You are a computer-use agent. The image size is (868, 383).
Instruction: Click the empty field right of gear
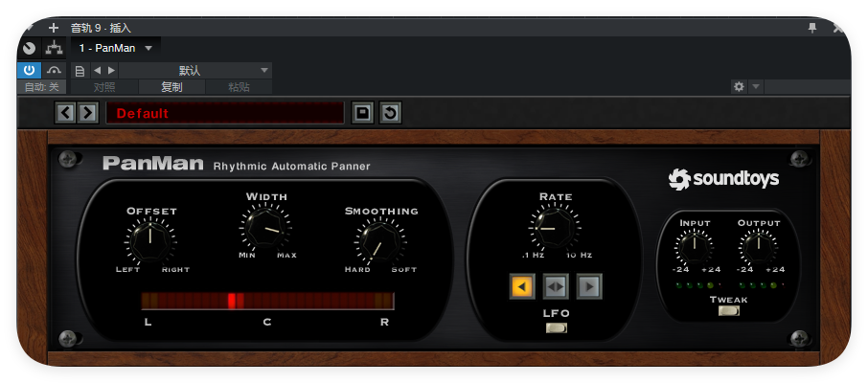pyautogui.click(x=807, y=87)
